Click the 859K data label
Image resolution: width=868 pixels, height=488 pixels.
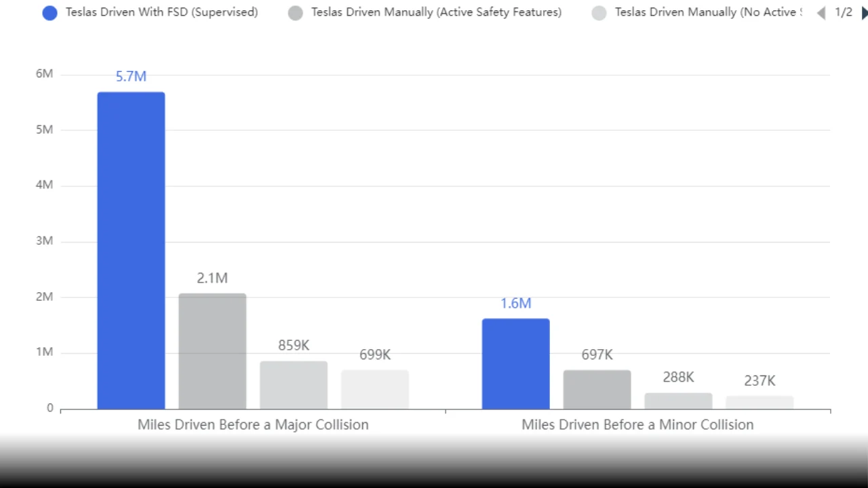click(294, 346)
